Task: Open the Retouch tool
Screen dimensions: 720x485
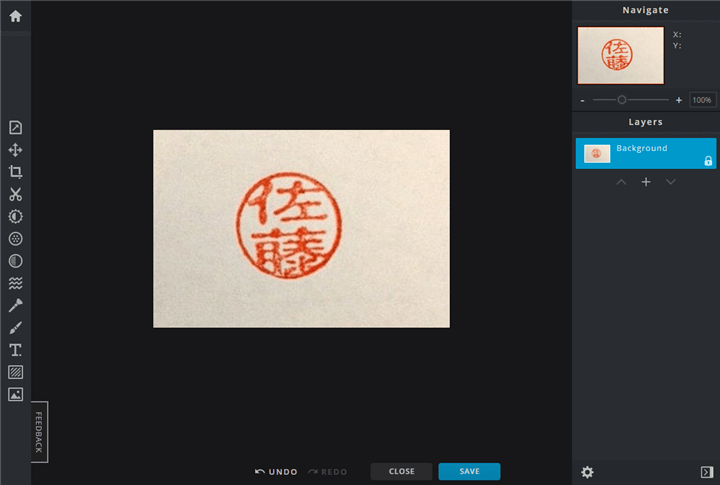Action: coord(15,305)
